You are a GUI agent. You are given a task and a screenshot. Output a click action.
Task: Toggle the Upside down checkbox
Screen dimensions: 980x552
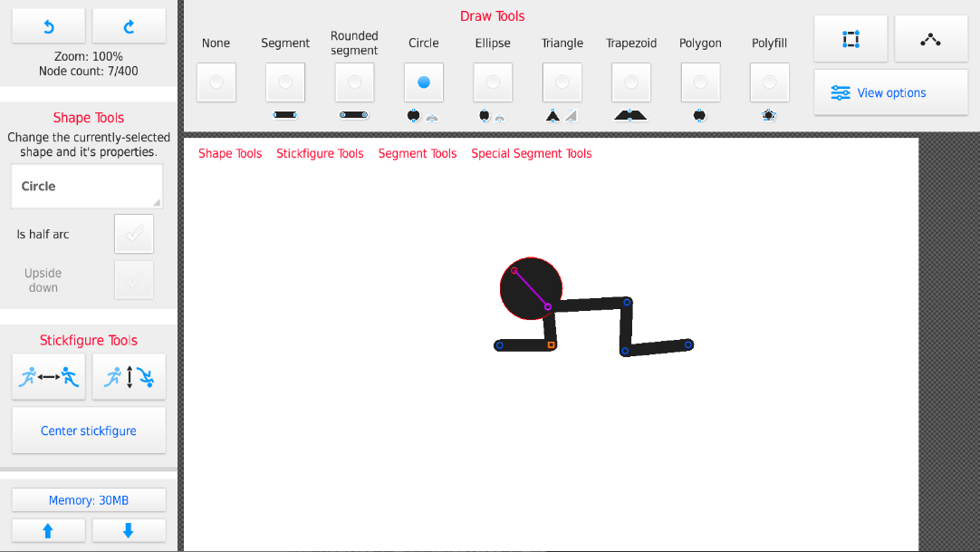click(134, 279)
